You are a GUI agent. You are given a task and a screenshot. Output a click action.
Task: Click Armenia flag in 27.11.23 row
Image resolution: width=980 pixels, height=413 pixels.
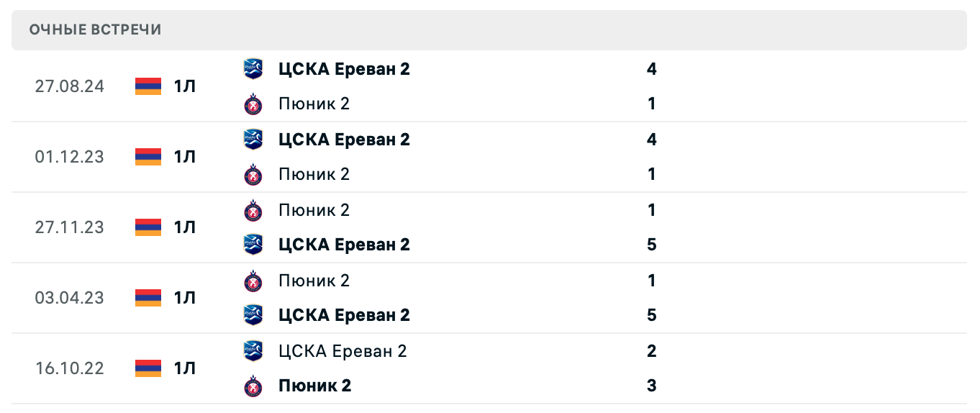coord(148,227)
